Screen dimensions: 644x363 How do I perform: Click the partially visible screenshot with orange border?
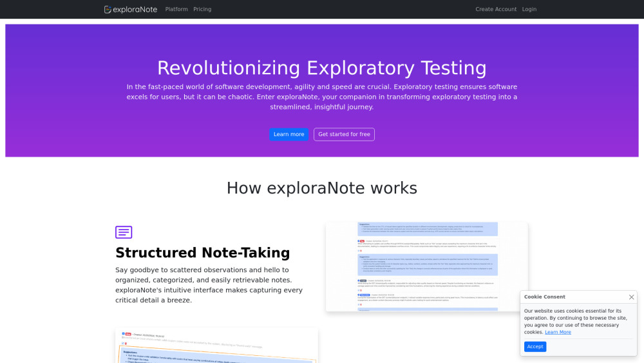click(216, 346)
